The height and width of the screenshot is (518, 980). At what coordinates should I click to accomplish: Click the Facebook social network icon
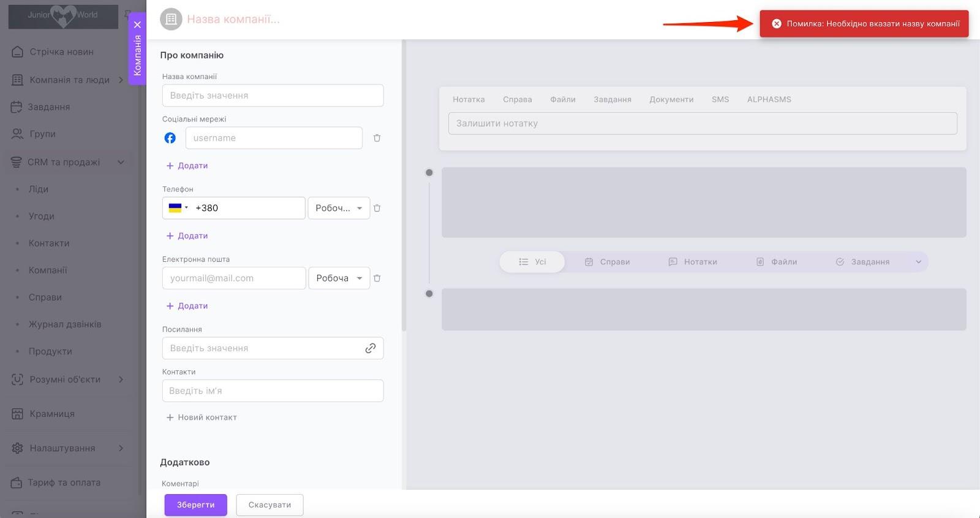(170, 138)
